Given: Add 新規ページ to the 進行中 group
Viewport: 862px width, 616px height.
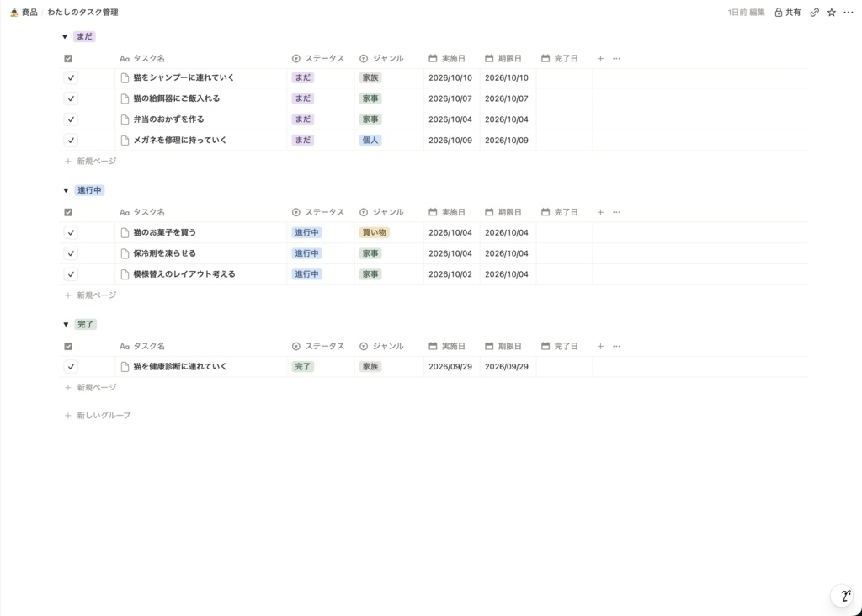Looking at the screenshot, I should coord(91,295).
